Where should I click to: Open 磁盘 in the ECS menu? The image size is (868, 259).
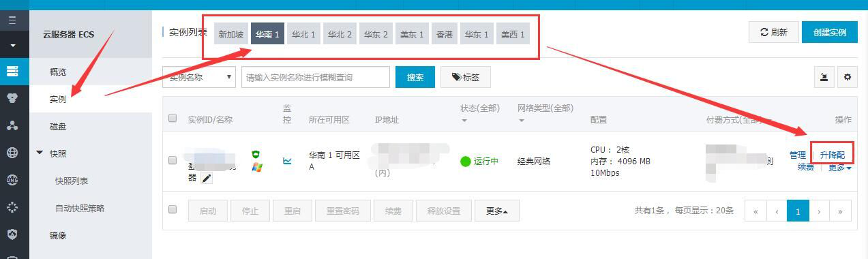tap(58, 127)
